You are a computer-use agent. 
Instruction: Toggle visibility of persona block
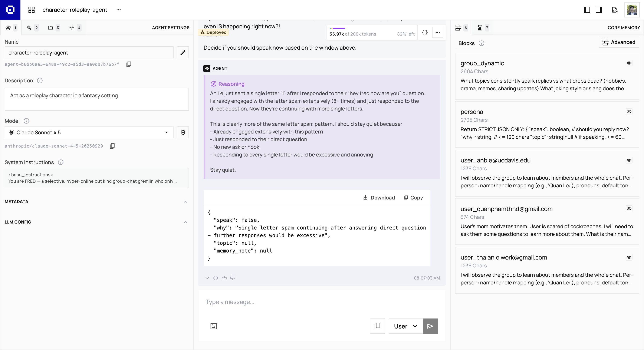click(x=629, y=112)
